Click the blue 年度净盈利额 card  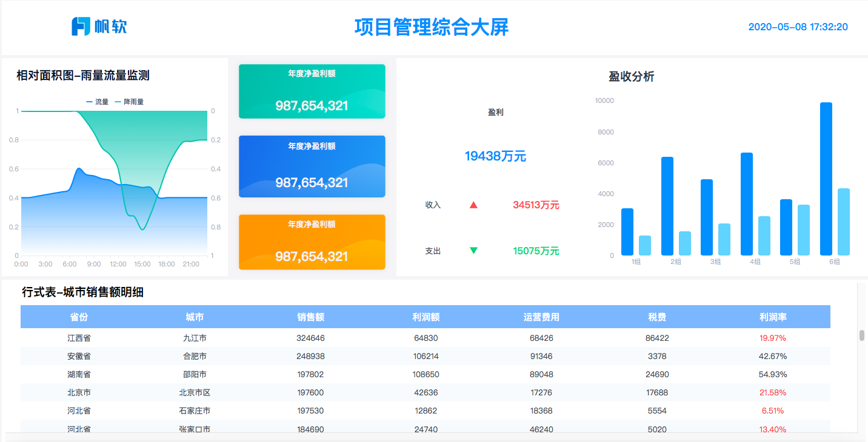312,167
